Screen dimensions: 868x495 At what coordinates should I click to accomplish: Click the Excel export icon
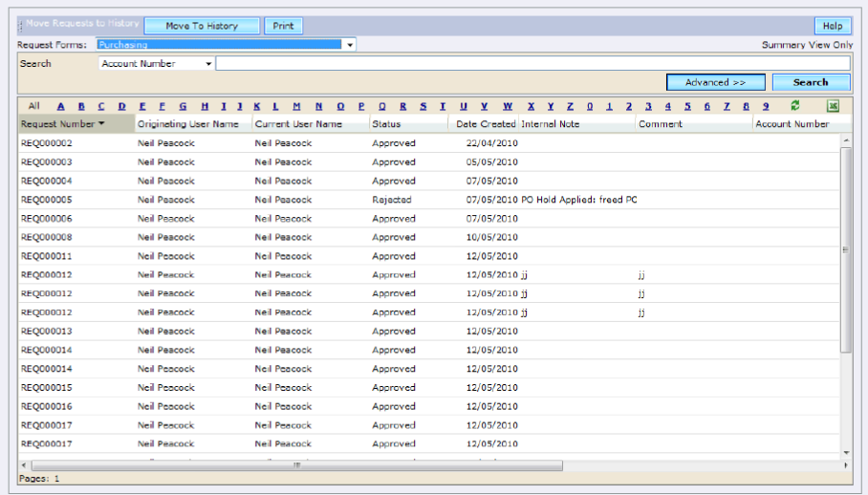click(x=833, y=106)
